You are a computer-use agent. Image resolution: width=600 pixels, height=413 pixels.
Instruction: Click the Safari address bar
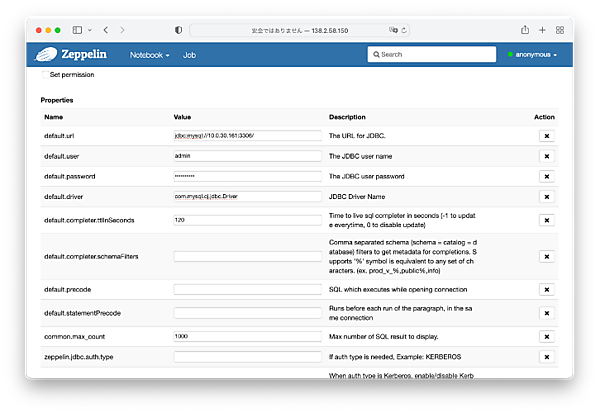[300, 30]
